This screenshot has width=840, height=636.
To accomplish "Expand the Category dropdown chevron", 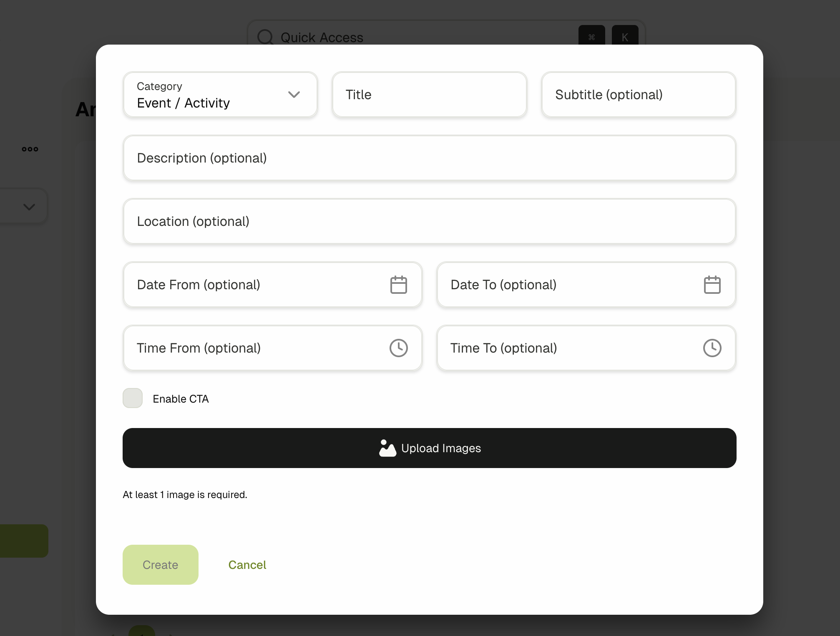I will [x=294, y=95].
